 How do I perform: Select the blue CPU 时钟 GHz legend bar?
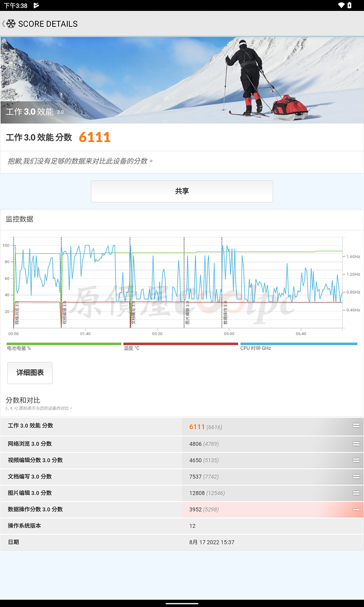pyautogui.click(x=298, y=344)
